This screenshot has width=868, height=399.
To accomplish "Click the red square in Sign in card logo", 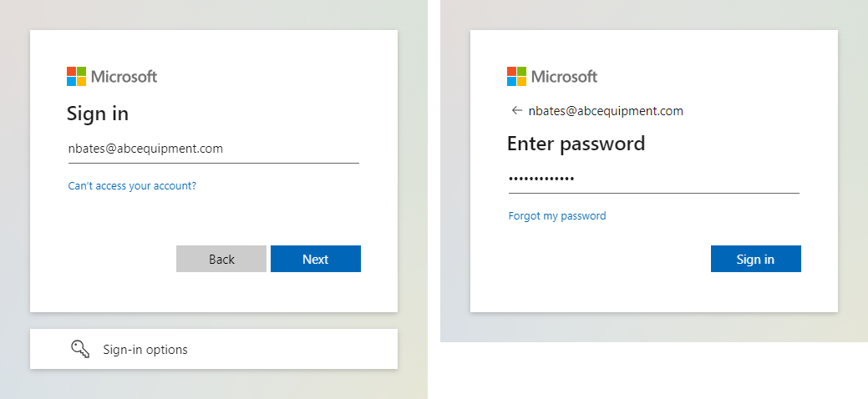I will tap(71, 72).
